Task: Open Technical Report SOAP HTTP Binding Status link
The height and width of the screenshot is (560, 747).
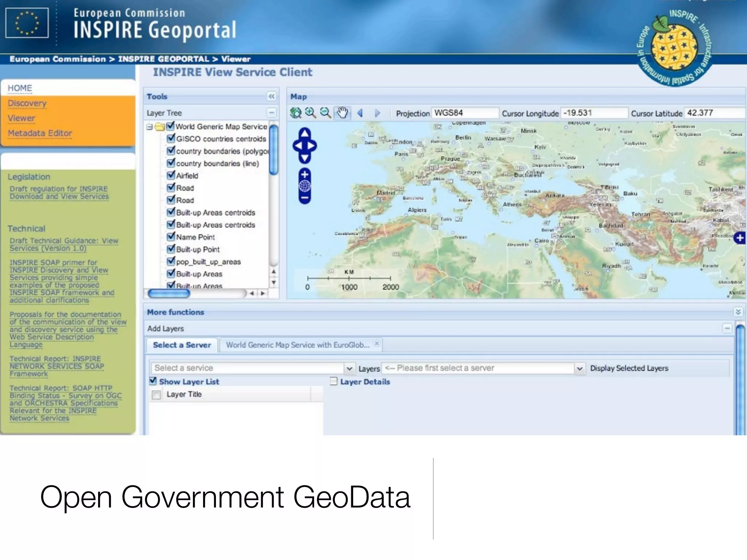Action: tap(66, 403)
